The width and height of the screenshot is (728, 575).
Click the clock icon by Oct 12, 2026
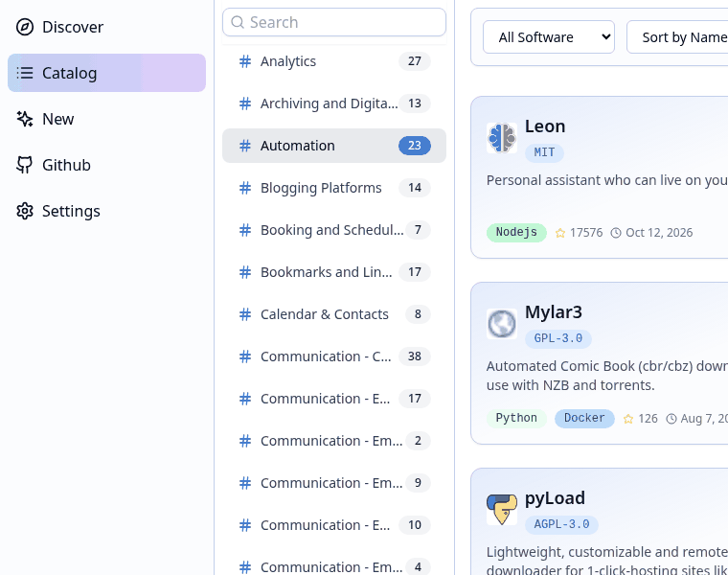coord(616,233)
